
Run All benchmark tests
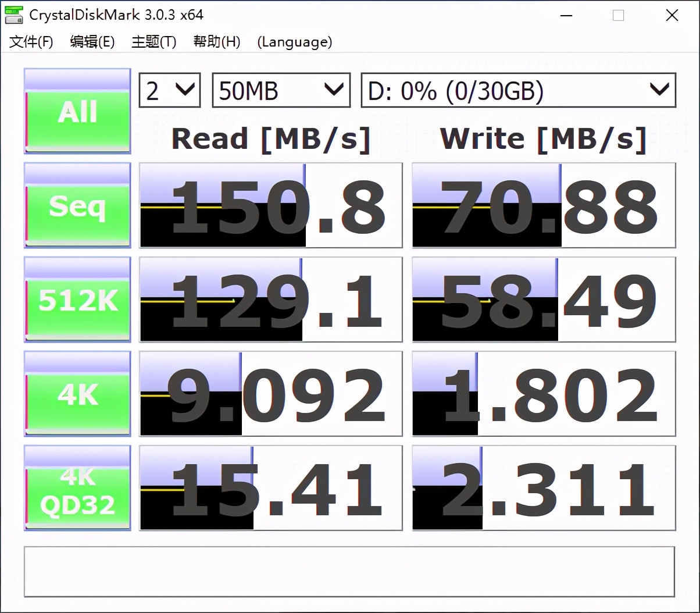point(77,111)
